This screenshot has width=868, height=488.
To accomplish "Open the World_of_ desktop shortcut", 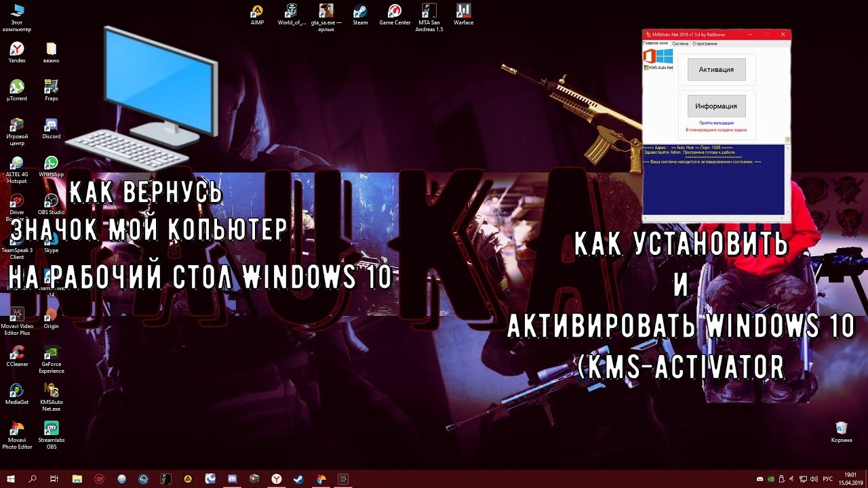I will point(292,14).
